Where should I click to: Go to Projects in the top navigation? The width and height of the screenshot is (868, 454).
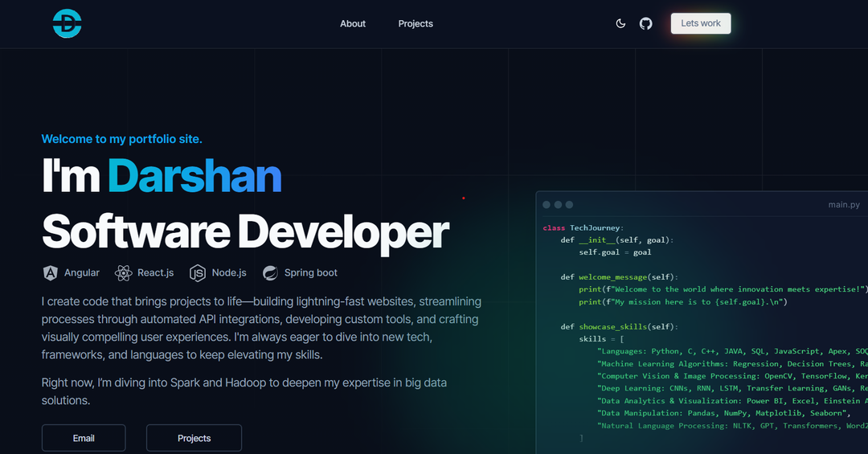416,24
